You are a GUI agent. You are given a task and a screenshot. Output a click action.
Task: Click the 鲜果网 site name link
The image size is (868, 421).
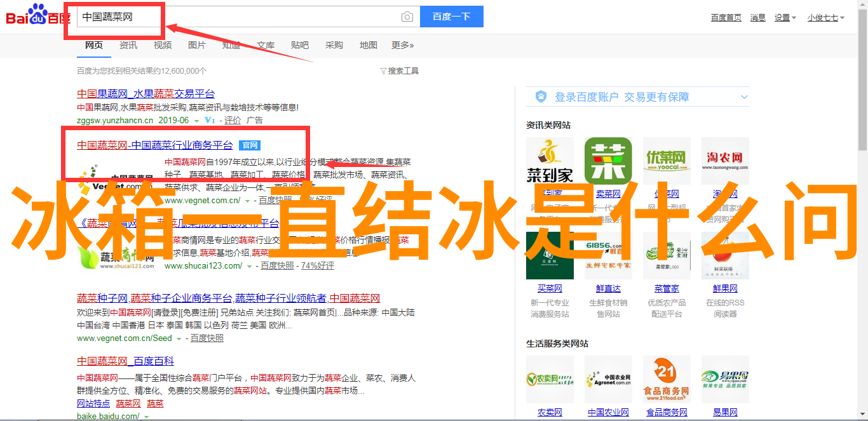(x=725, y=289)
